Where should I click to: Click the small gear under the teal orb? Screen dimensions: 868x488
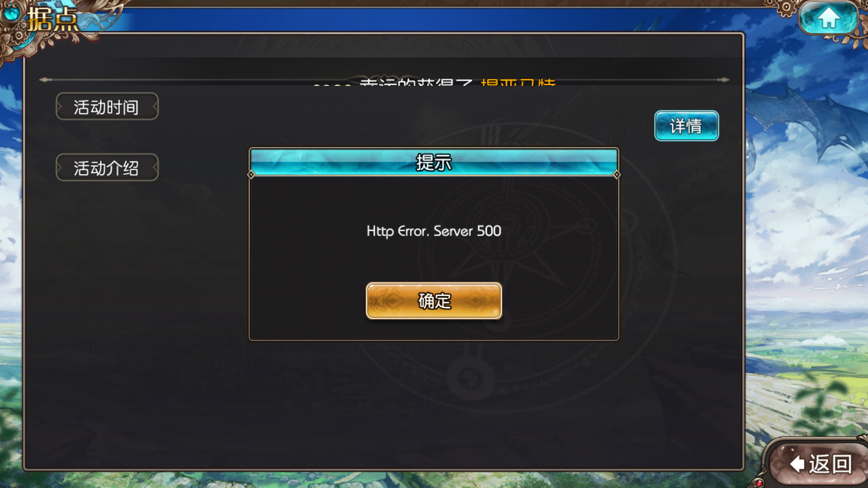pyautogui.click(x=19, y=35)
